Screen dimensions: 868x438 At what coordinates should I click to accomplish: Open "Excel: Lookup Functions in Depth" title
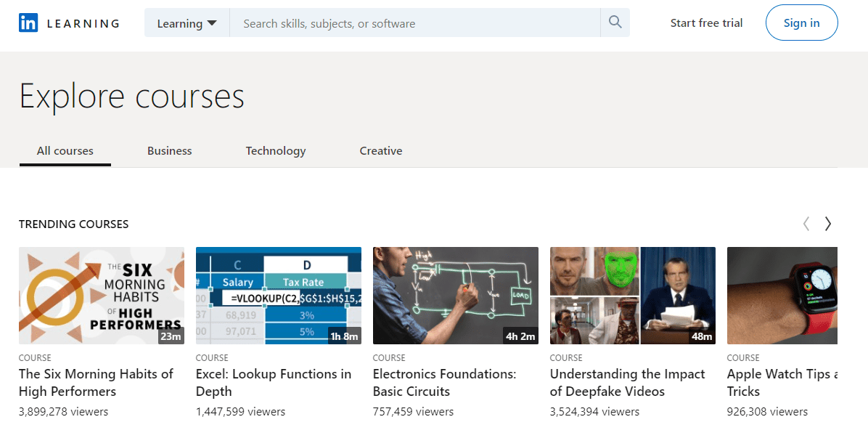273,383
